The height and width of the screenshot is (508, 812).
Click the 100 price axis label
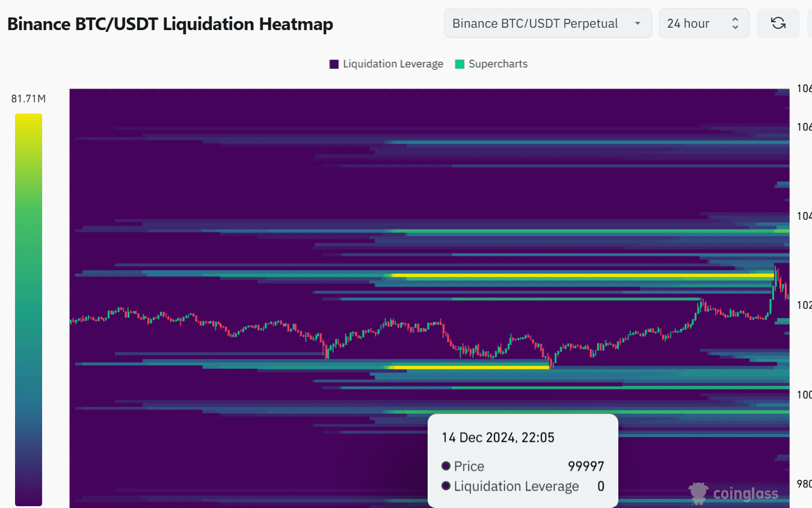point(804,395)
